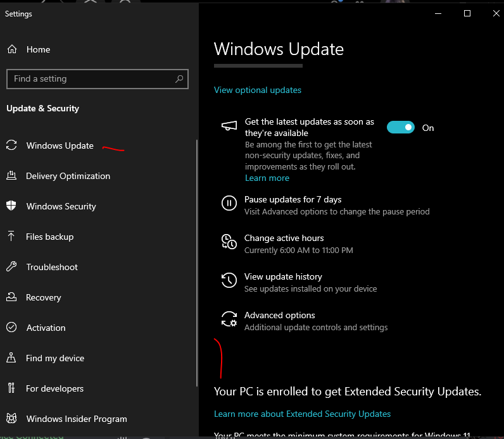Click the pause circle icon
This screenshot has width=504, height=439.
[229, 203]
